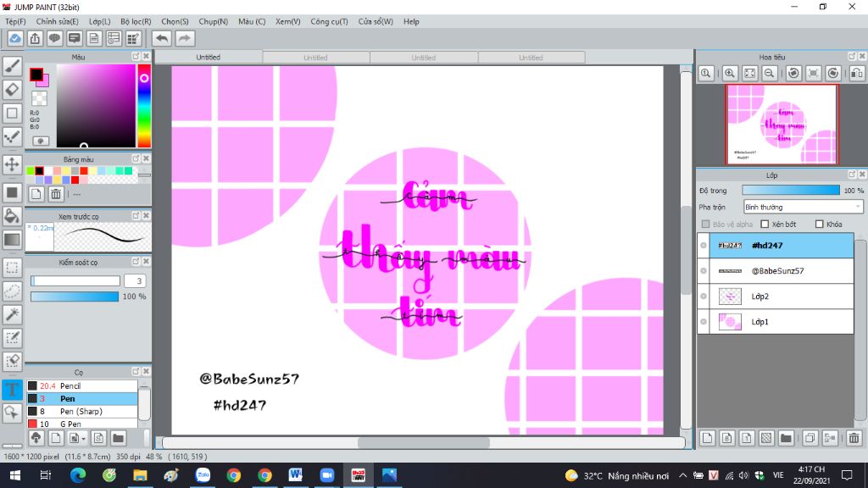
Task: Switch to the second Untitled tab
Action: [315, 58]
